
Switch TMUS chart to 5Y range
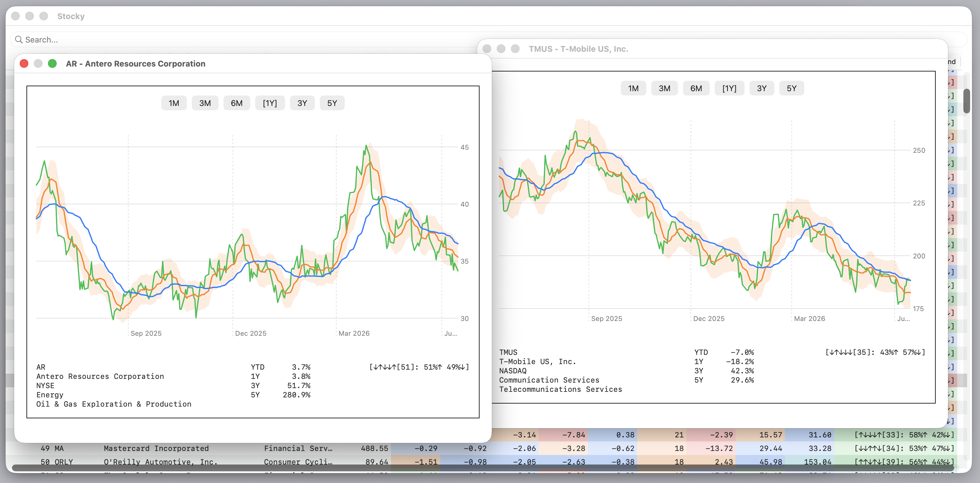click(x=792, y=88)
